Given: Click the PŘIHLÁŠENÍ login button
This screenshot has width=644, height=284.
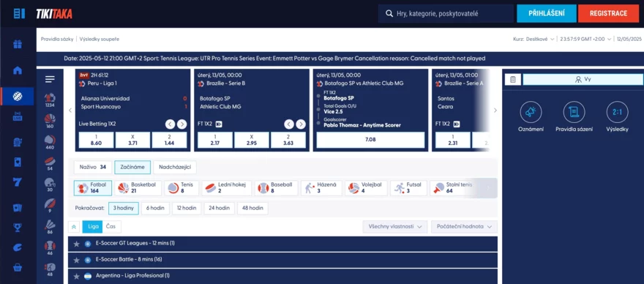Looking at the screenshot, I should coord(546,14).
